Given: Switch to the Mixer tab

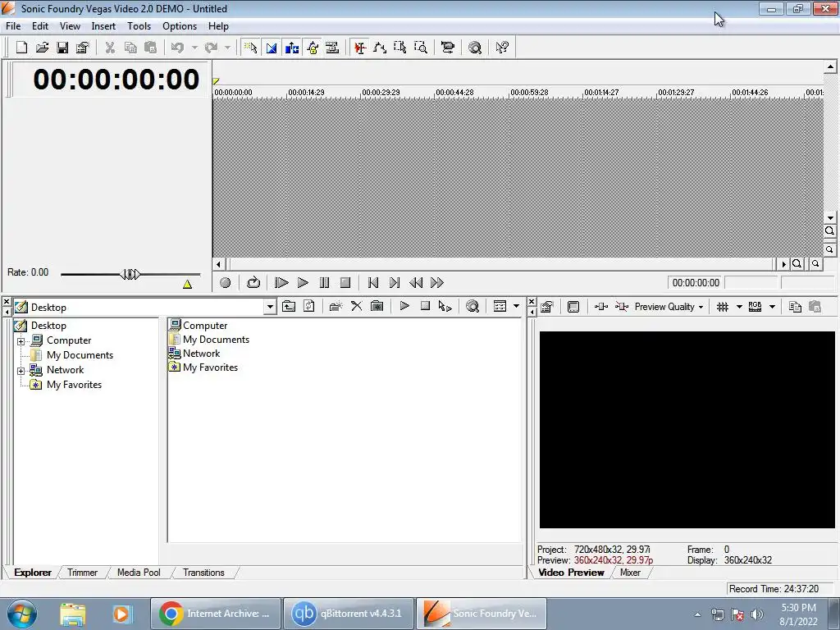Looking at the screenshot, I should coord(630,573).
